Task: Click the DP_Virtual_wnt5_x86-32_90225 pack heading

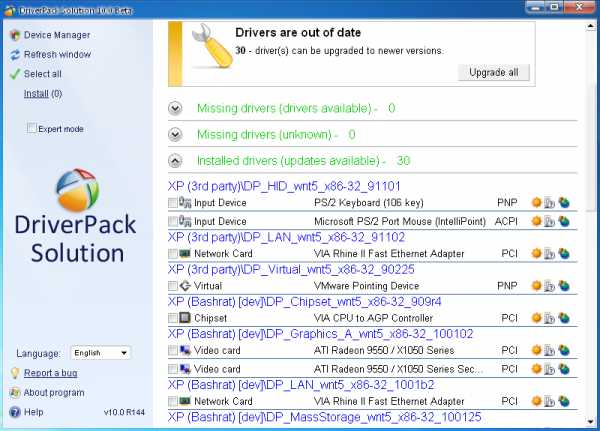Action: [291, 269]
